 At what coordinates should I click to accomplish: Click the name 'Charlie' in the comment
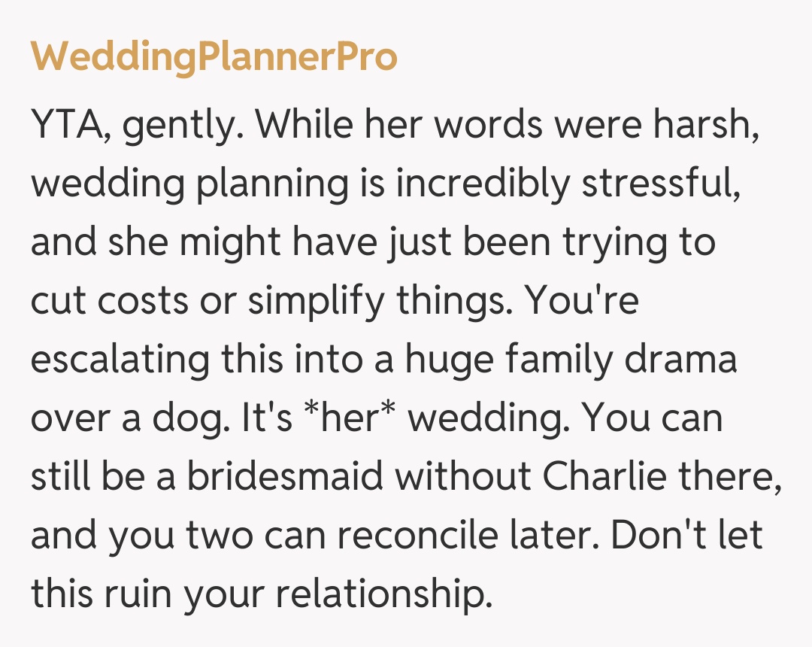tap(592, 477)
